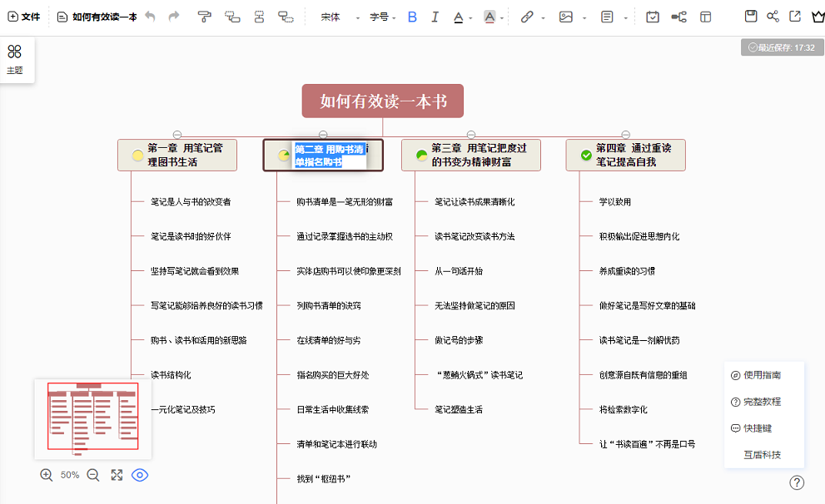The height and width of the screenshot is (504, 825).
Task: Click the minimap thumbnail preview
Action: tap(92, 418)
